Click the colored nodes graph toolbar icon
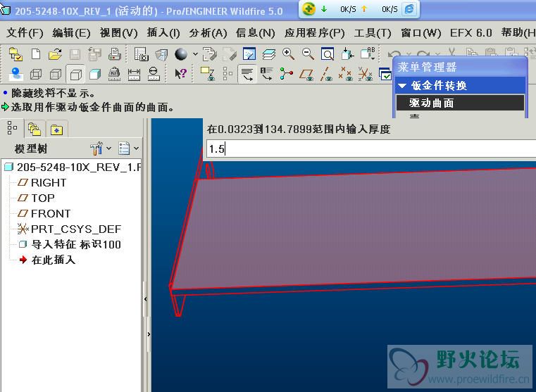536x392 pixels. tap(286, 74)
